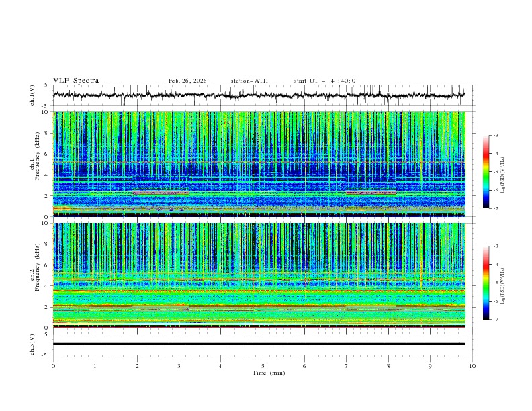Click the "1" tick on the Time axis
This screenshot has height=411, width=532.
95,366
